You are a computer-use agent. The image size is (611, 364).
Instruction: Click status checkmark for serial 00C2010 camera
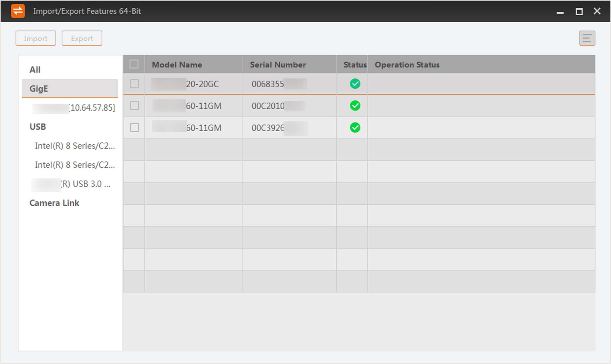[355, 106]
